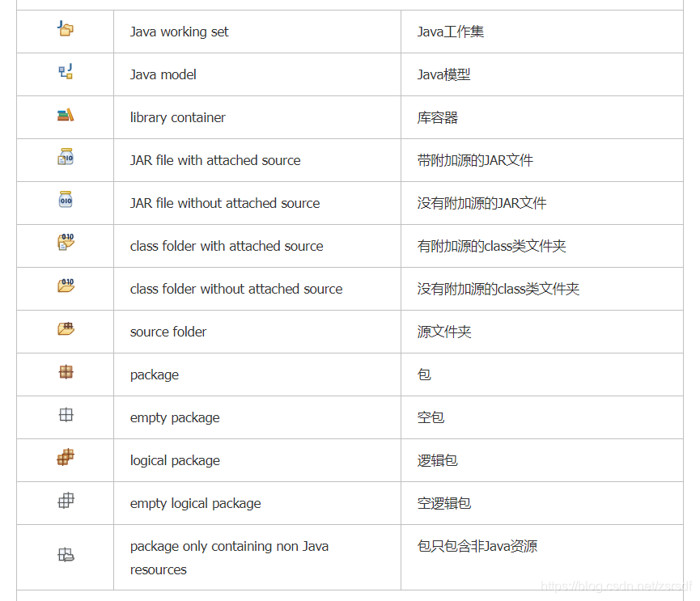Click class folder without attached source icon
The width and height of the screenshot is (700, 601).
click(x=66, y=286)
